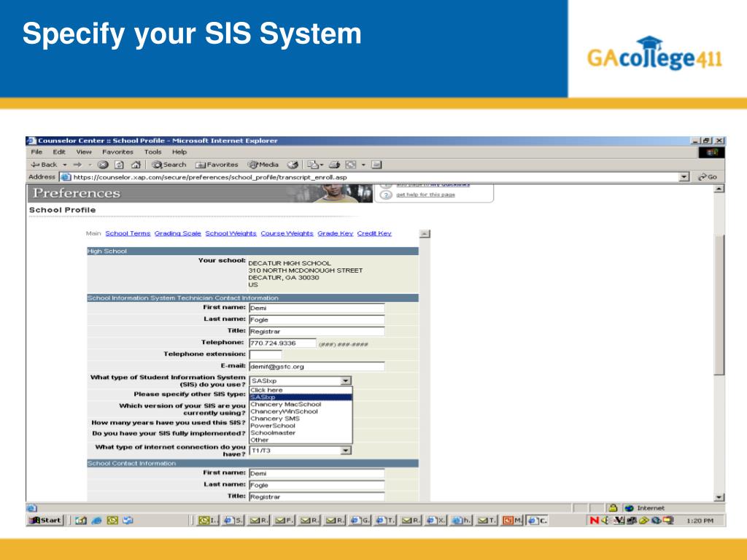Switch to taskbar window labeled G.
The width and height of the screenshot is (747, 560).
coord(360,521)
